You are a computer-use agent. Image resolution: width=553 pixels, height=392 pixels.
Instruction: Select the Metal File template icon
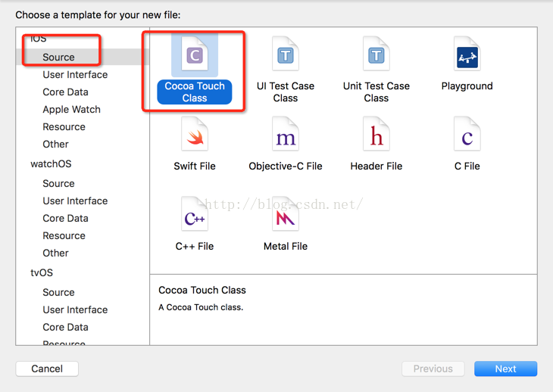pos(286,214)
